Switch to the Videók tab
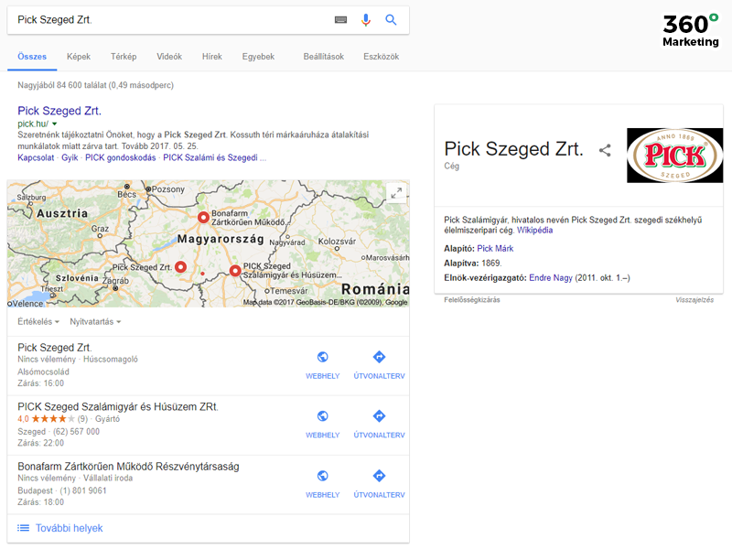Screen dimensions: 732x560 pos(169,57)
